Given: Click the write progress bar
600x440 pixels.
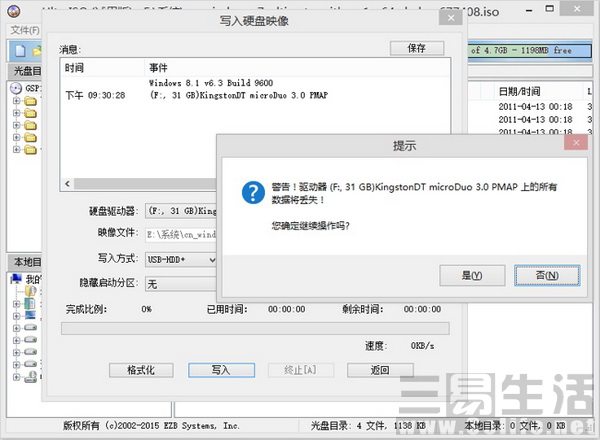Looking at the screenshot, I should point(255,328).
